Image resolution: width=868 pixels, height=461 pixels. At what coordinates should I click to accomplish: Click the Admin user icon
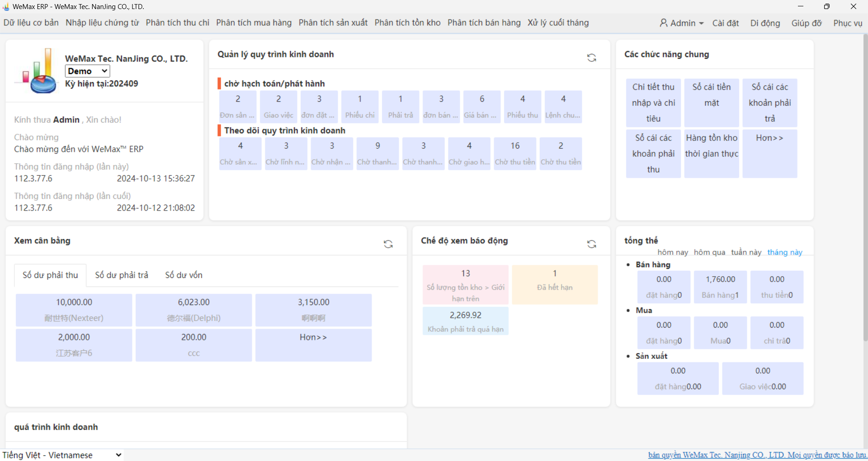(663, 23)
